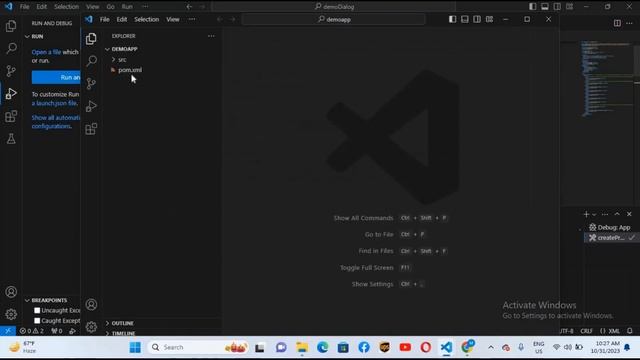
Task: Open Search view in the demoapp window
Action: (x=91, y=61)
